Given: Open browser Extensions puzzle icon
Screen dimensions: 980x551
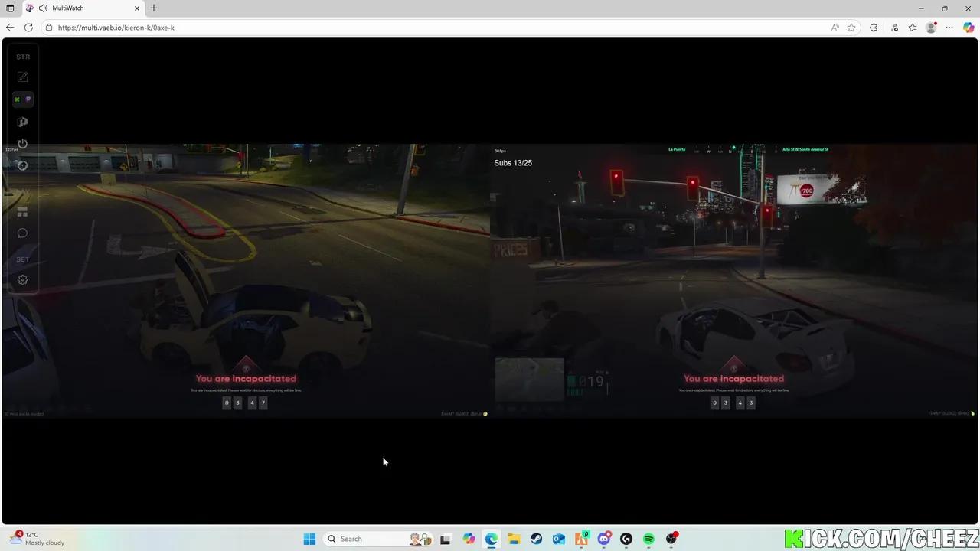Looking at the screenshot, I should pyautogui.click(x=874, y=28).
